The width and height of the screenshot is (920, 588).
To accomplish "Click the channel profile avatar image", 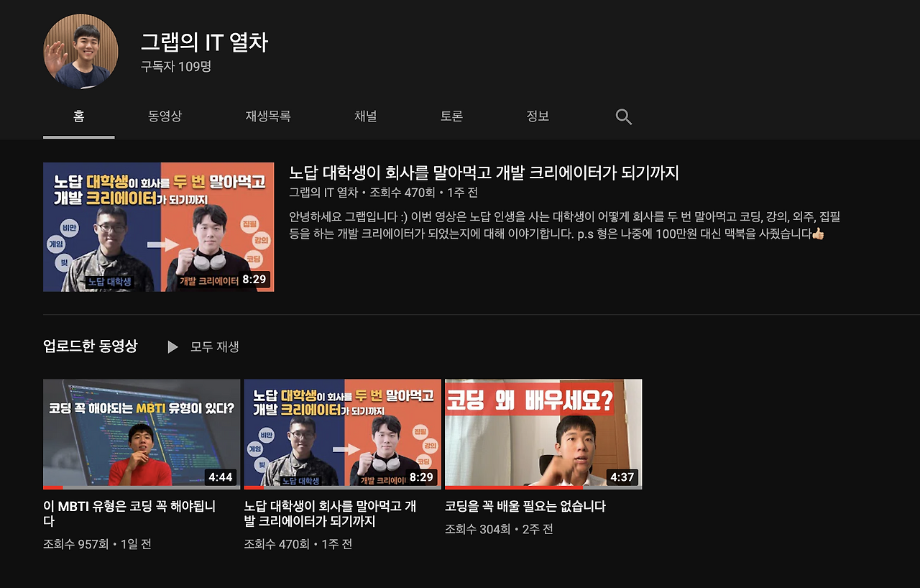I will (x=80, y=50).
